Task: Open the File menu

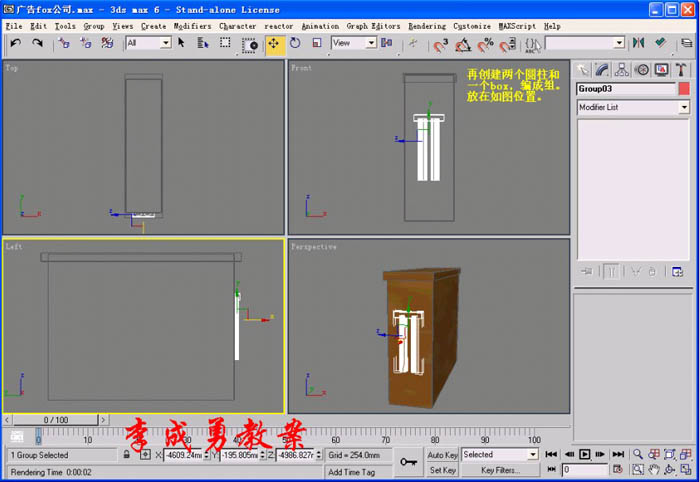Action: [x=14, y=26]
